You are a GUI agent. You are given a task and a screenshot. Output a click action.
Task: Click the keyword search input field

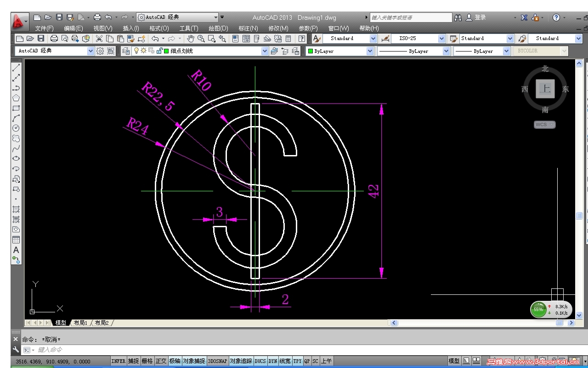click(411, 17)
